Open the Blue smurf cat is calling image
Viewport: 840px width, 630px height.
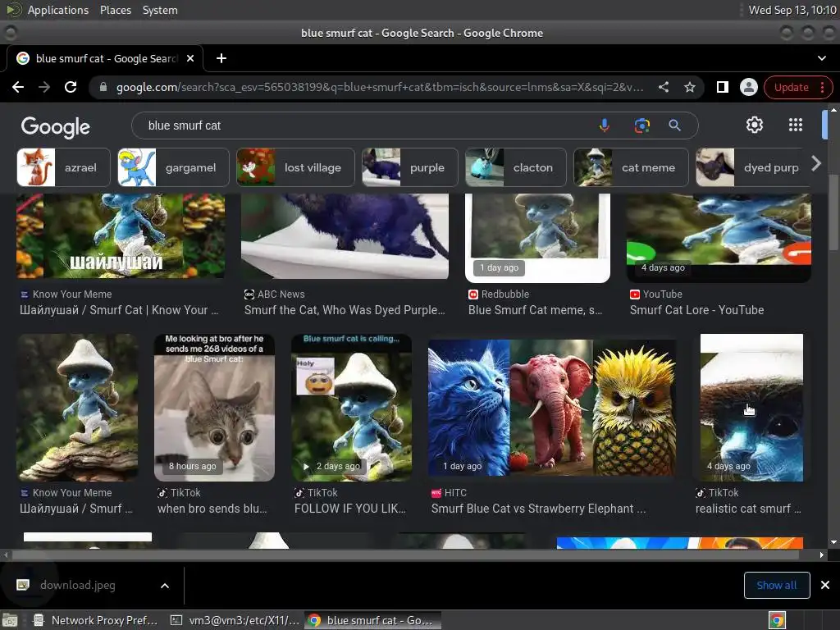click(x=351, y=407)
